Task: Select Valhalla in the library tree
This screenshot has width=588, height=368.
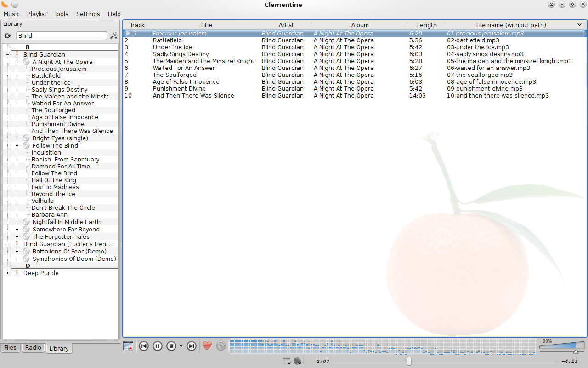Action: [42, 201]
